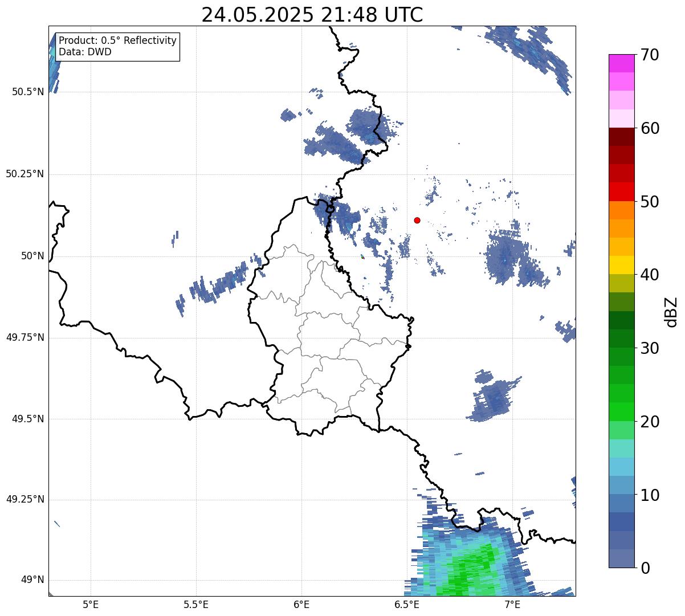Select the yellow colorbar swatch above 40

(621, 265)
